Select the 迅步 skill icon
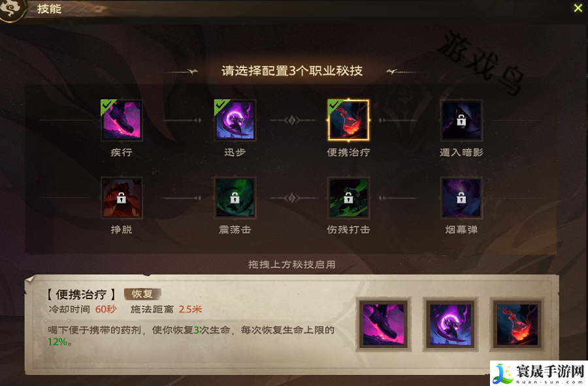The width and height of the screenshot is (588, 386). click(235, 120)
